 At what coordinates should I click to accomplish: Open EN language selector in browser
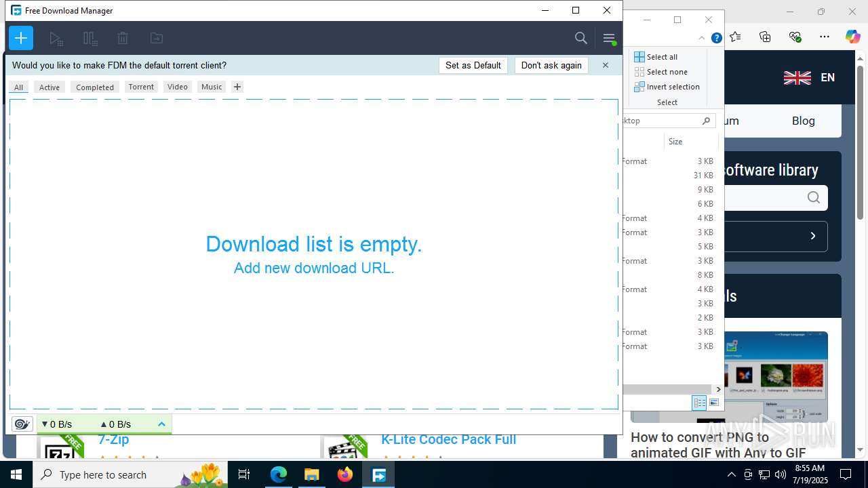coord(809,77)
